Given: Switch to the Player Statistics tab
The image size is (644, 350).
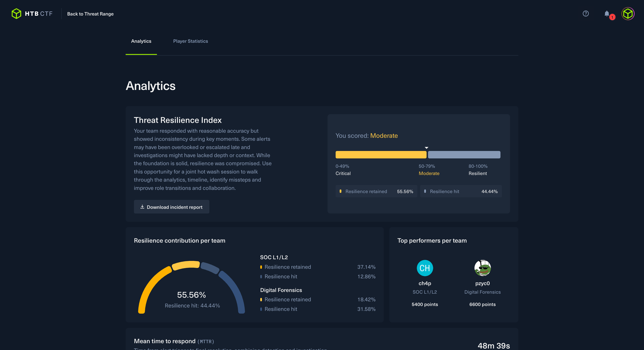Looking at the screenshot, I should pyautogui.click(x=191, y=41).
